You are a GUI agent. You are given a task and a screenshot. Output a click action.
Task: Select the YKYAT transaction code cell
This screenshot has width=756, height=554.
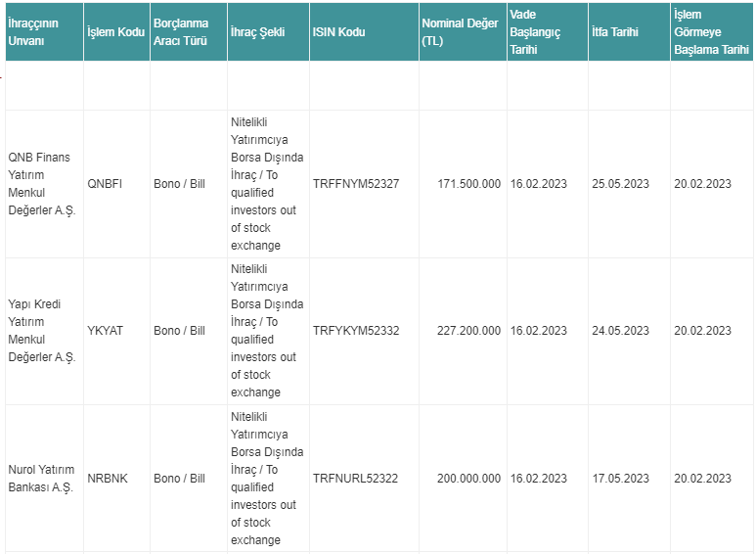106,331
